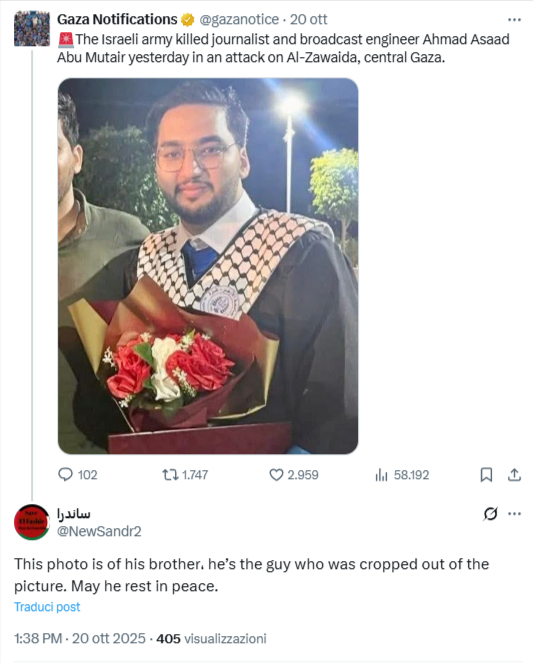This screenshot has width=533, height=663.
Task: Bookmark the Gaza Notifications post
Action: click(486, 475)
